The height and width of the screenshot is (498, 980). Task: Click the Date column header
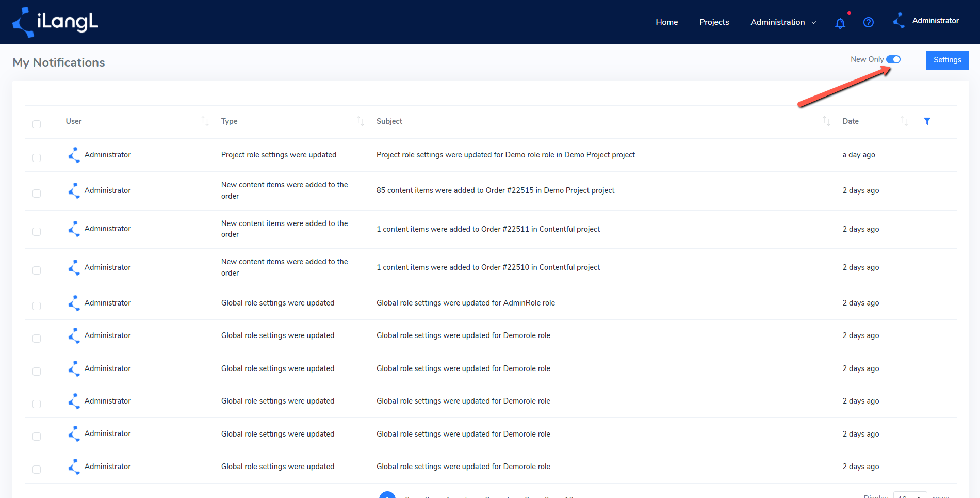click(x=851, y=121)
